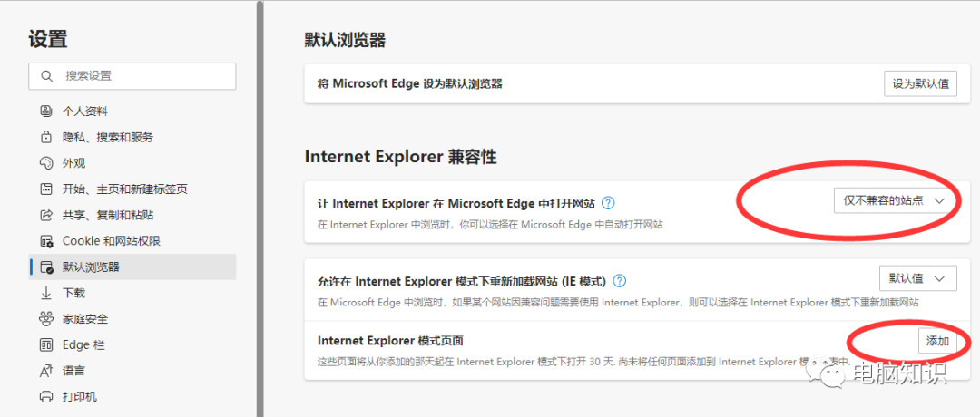Click text 将 Microsoft Edge 设为默认浏览器
Viewport: 980px width, 417px height.
click(x=410, y=83)
